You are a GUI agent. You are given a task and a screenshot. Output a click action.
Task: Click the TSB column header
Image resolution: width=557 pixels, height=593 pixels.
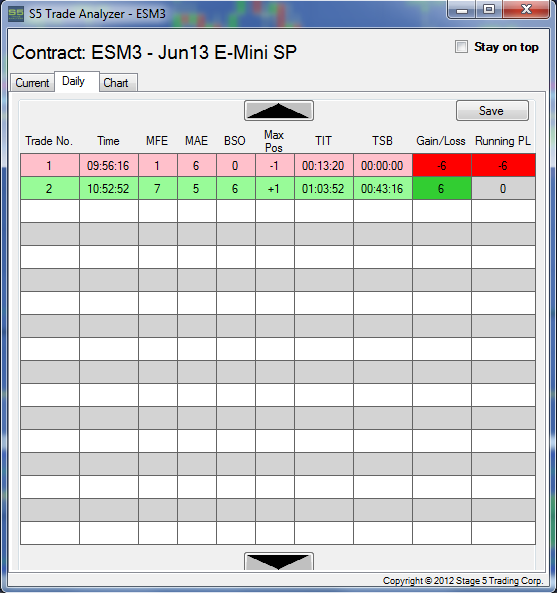382,141
